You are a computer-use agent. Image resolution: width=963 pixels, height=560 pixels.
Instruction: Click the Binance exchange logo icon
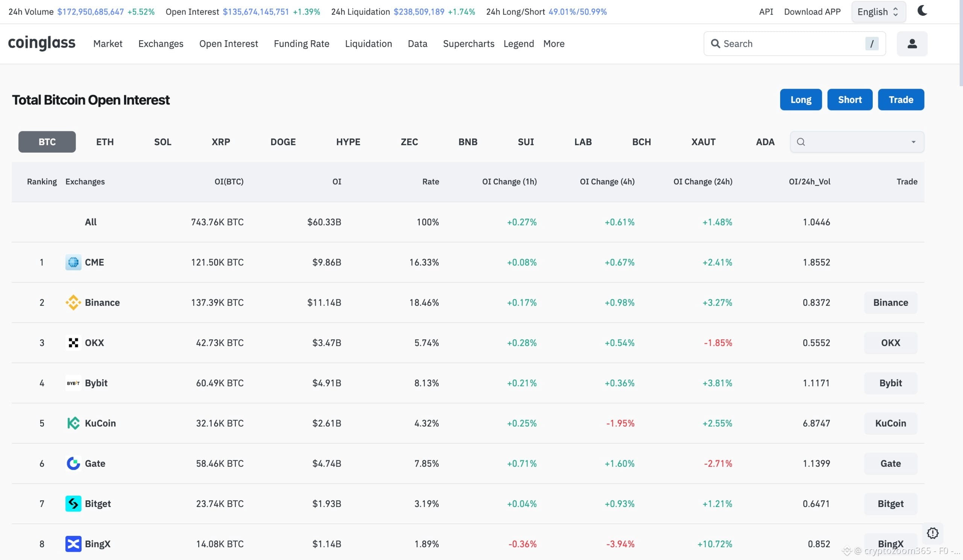tap(73, 302)
